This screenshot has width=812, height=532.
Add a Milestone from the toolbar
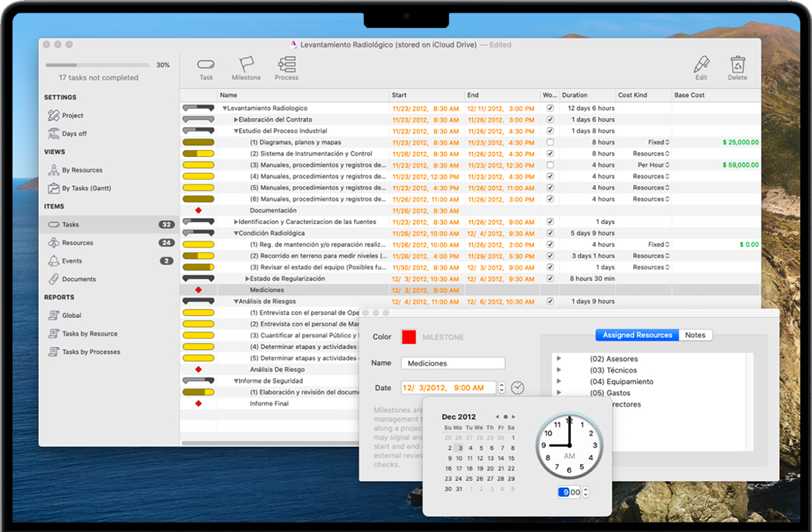pos(246,66)
